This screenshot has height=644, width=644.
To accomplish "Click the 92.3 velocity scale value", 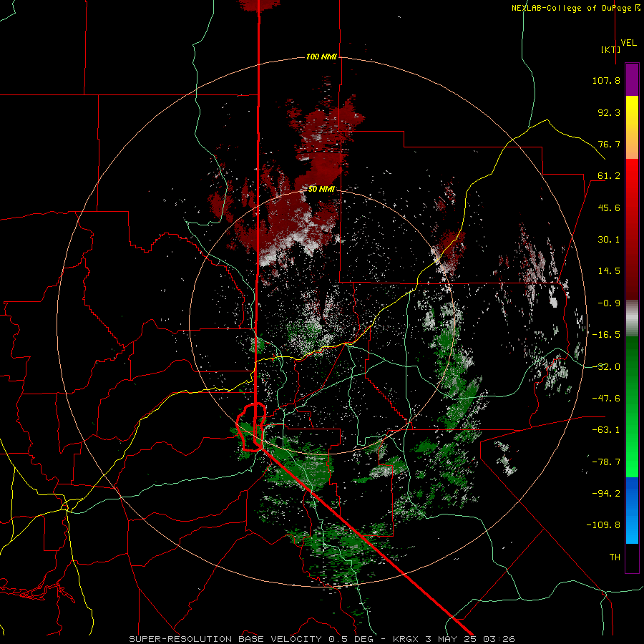I will point(609,112).
